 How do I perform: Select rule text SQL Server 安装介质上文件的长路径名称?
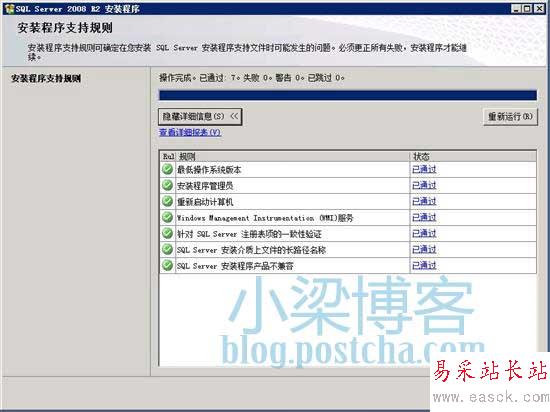click(x=251, y=250)
